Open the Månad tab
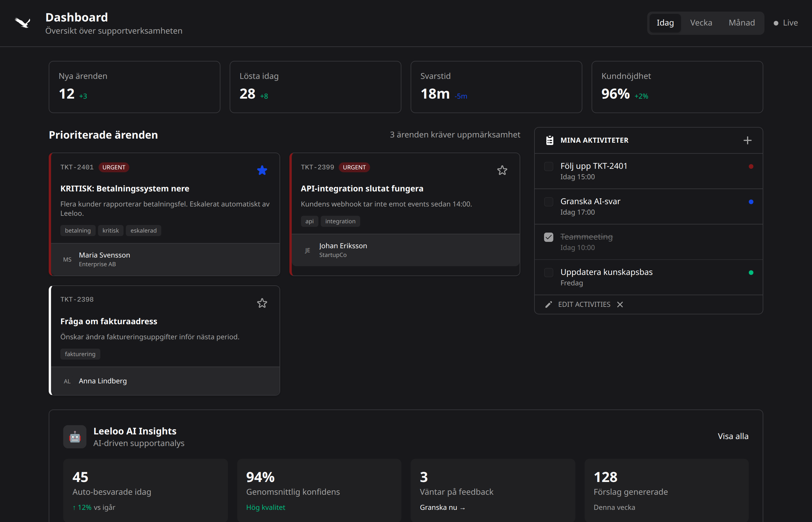This screenshot has width=812, height=522. coord(742,22)
